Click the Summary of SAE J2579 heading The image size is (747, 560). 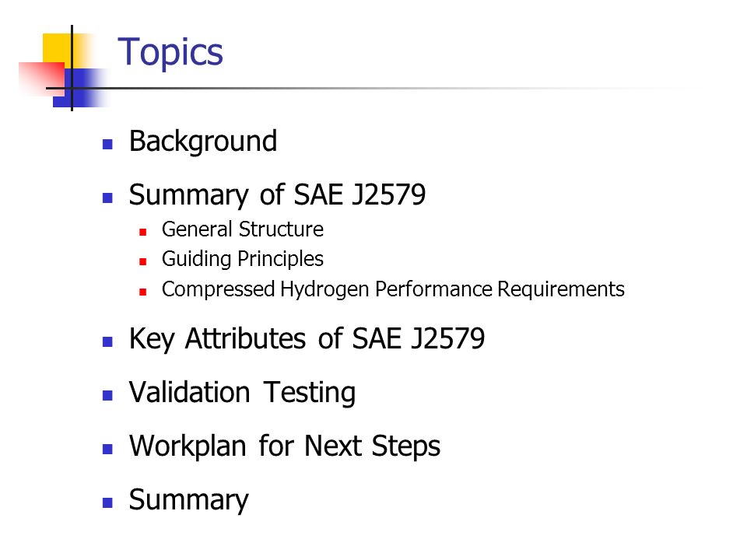(277, 195)
